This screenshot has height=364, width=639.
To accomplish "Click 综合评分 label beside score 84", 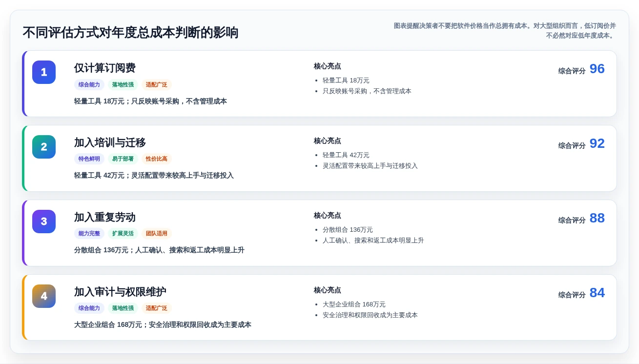I will tap(572, 295).
